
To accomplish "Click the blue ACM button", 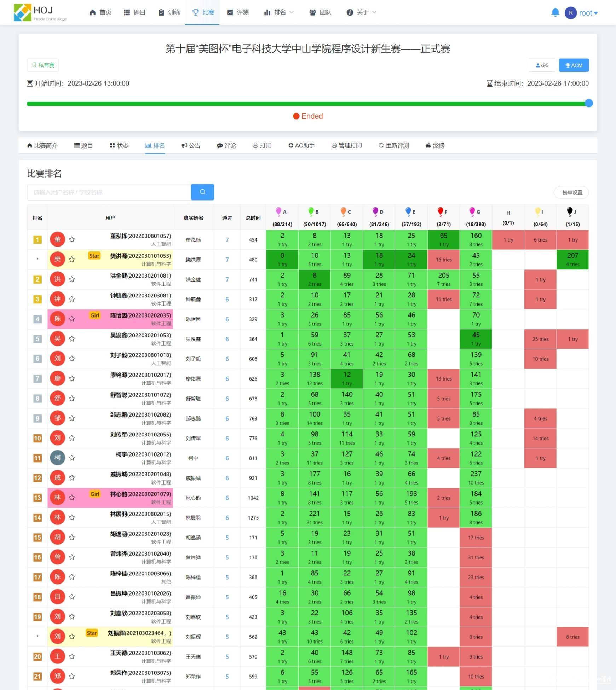I will tap(574, 65).
